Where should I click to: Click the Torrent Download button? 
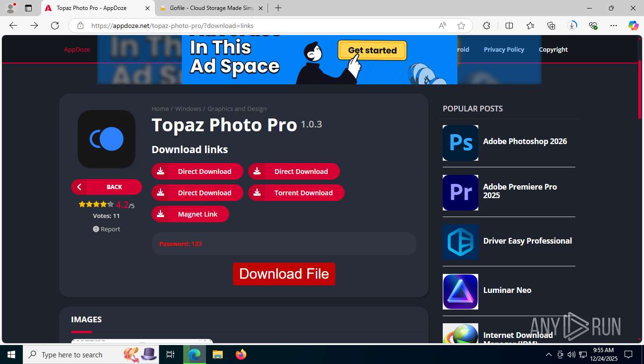pyautogui.click(x=296, y=193)
